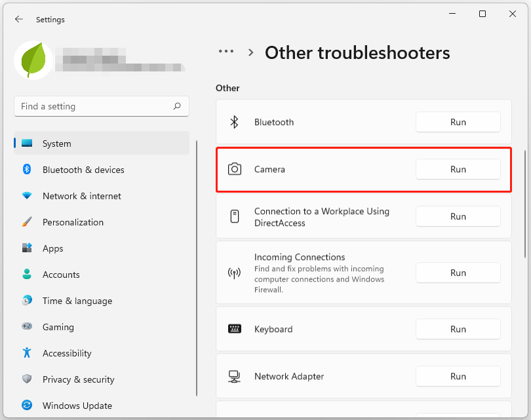
Task: Click inside the Find a setting box
Action: tap(98, 106)
